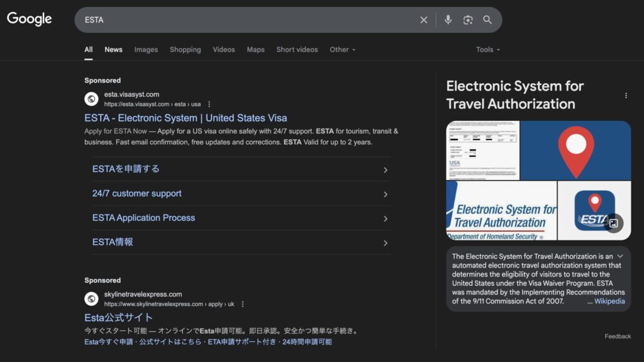Click the Google logo
The image size is (644, 362).
pos(30,19)
